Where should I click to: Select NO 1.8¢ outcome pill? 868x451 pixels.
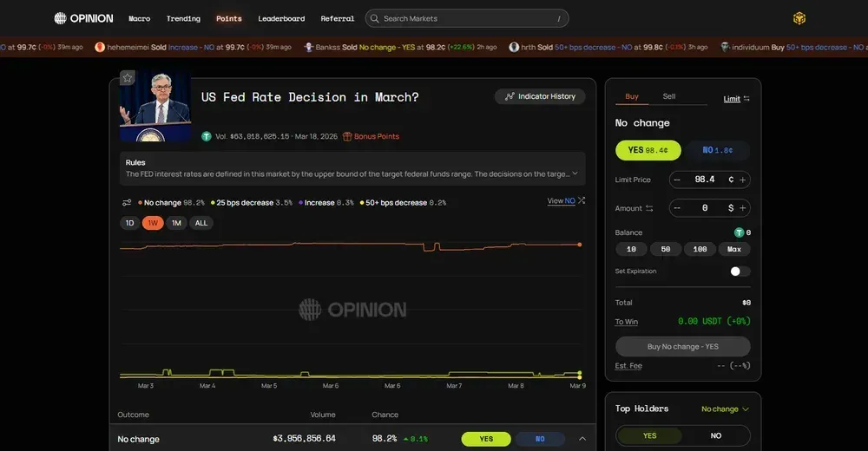pyautogui.click(x=718, y=150)
